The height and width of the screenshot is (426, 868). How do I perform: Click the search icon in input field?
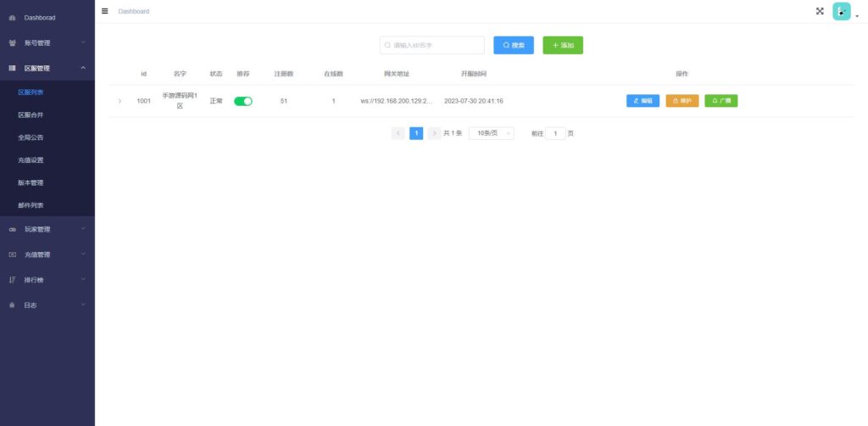tap(388, 46)
